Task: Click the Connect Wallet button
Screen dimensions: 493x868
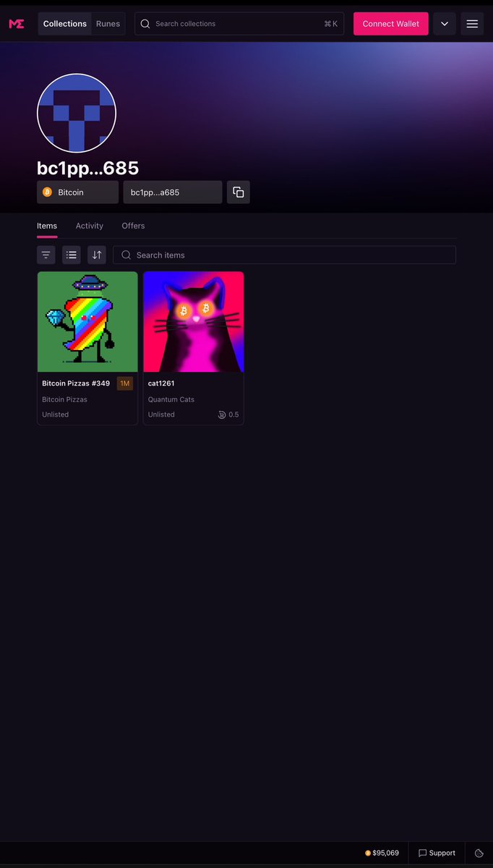Action: coord(391,24)
